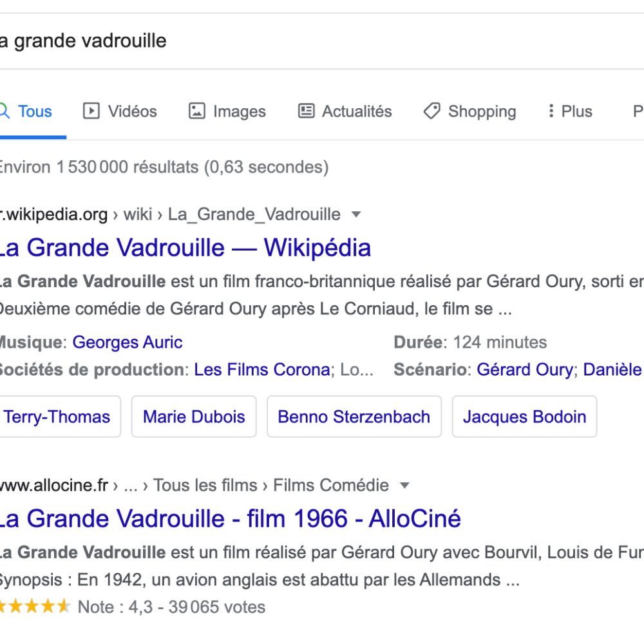Expand the Wikipedia result dropdown arrow

(356, 214)
